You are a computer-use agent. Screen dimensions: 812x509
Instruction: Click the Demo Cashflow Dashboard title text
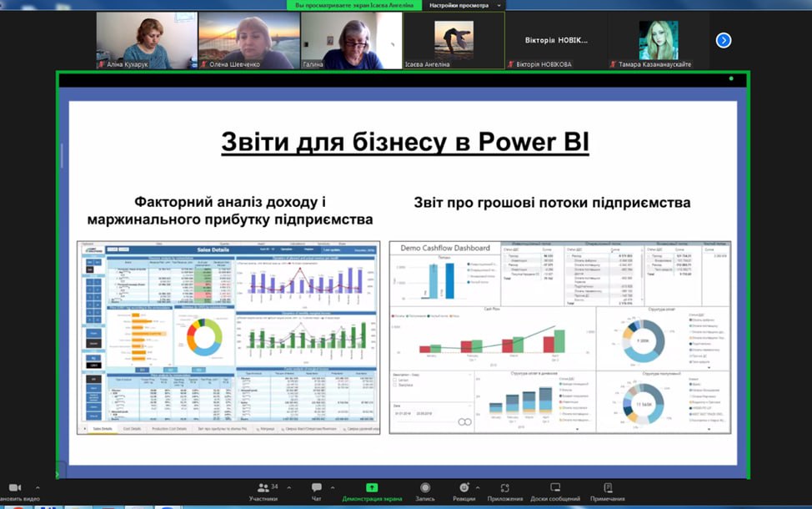[445, 249]
